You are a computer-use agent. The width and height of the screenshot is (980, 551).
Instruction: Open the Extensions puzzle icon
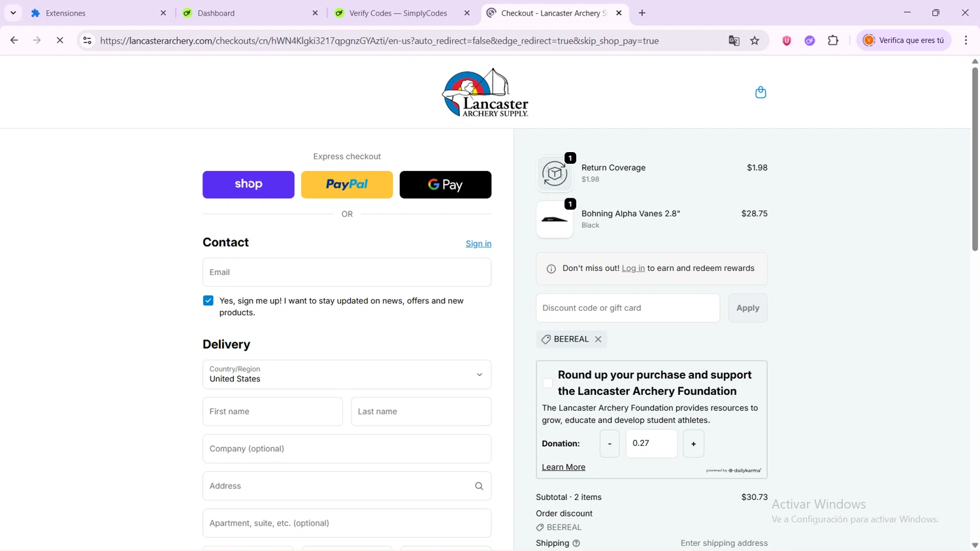click(833, 40)
